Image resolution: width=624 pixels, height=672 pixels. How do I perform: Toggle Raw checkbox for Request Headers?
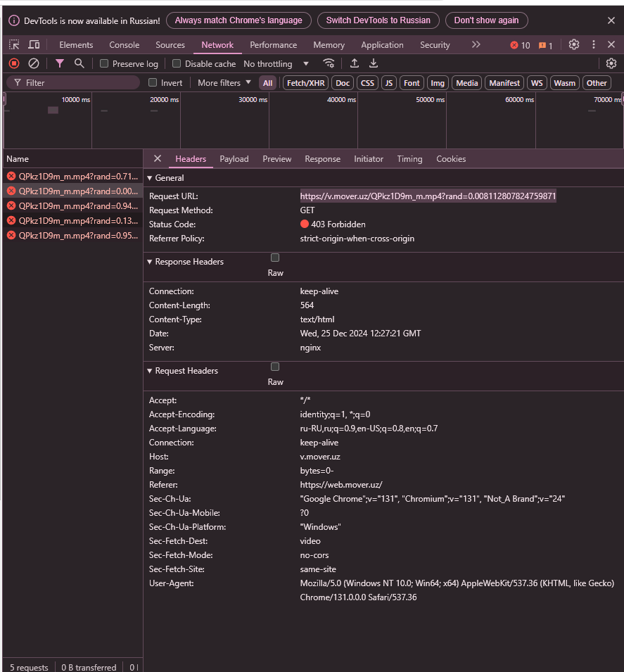pyautogui.click(x=275, y=367)
